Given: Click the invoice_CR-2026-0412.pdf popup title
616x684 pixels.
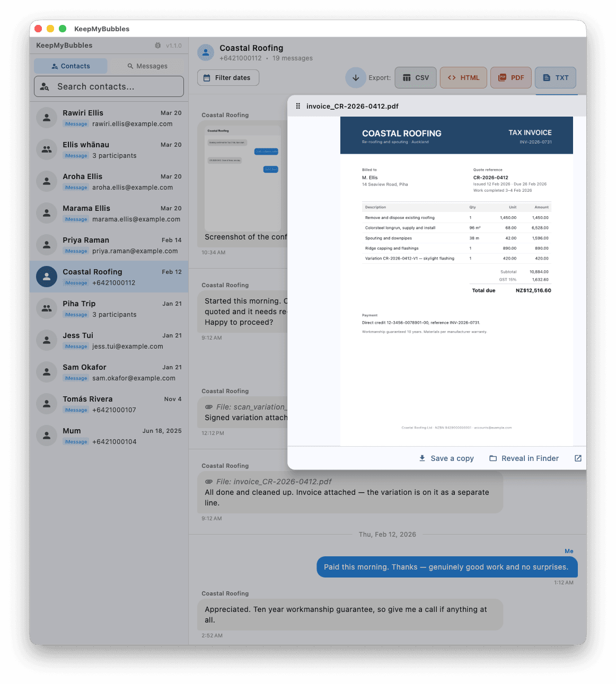Looking at the screenshot, I should point(353,106).
